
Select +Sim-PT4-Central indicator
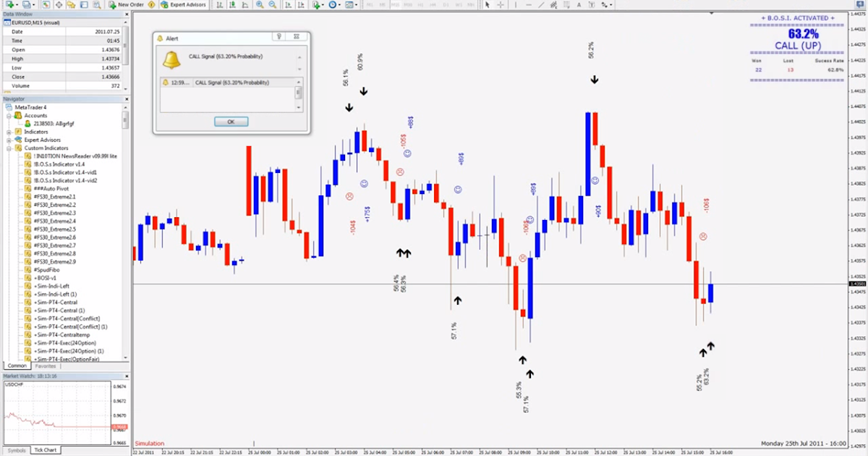[55, 302]
